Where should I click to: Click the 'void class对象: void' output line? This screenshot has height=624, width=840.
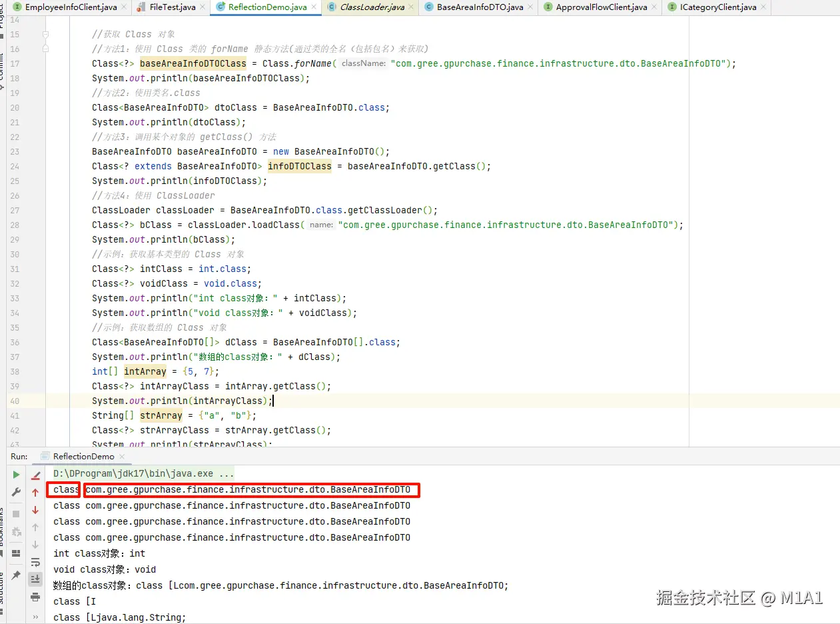(x=105, y=569)
